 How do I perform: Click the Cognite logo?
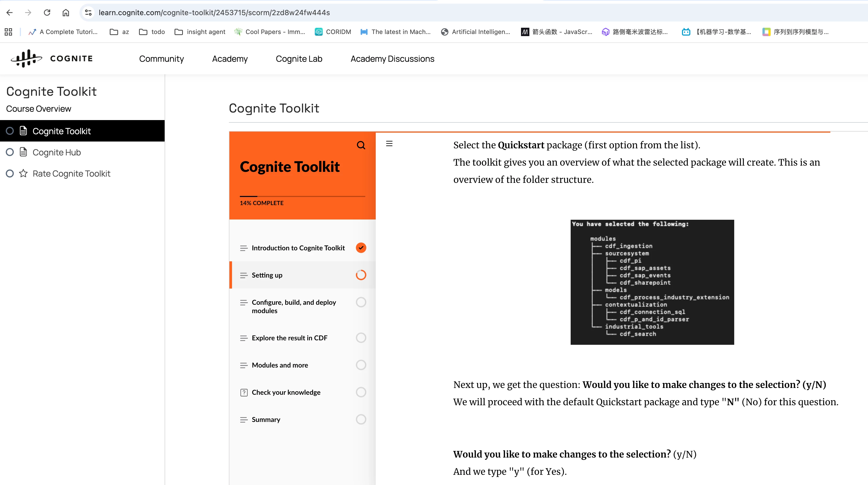coord(51,59)
